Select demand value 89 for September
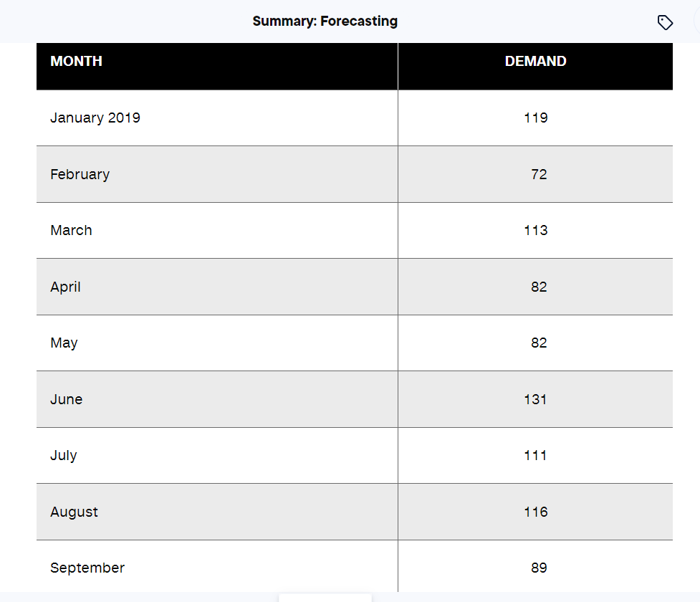 click(539, 568)
